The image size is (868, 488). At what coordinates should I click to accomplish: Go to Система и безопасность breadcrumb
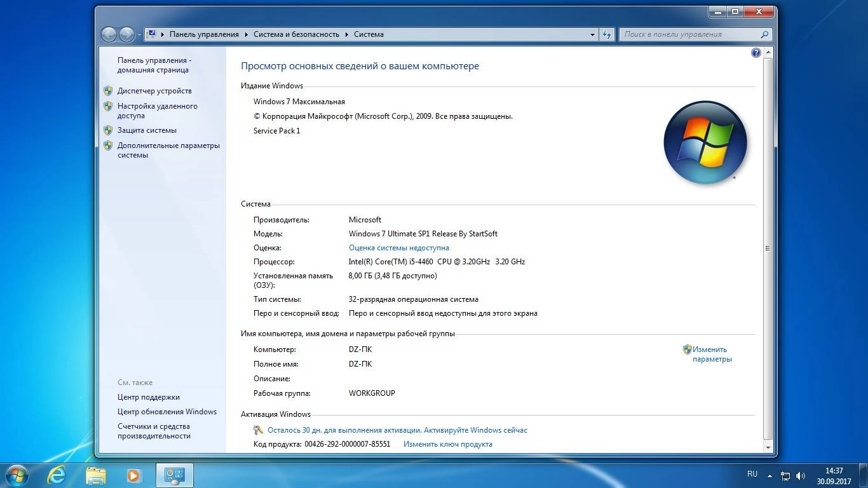tap(296, 34)
